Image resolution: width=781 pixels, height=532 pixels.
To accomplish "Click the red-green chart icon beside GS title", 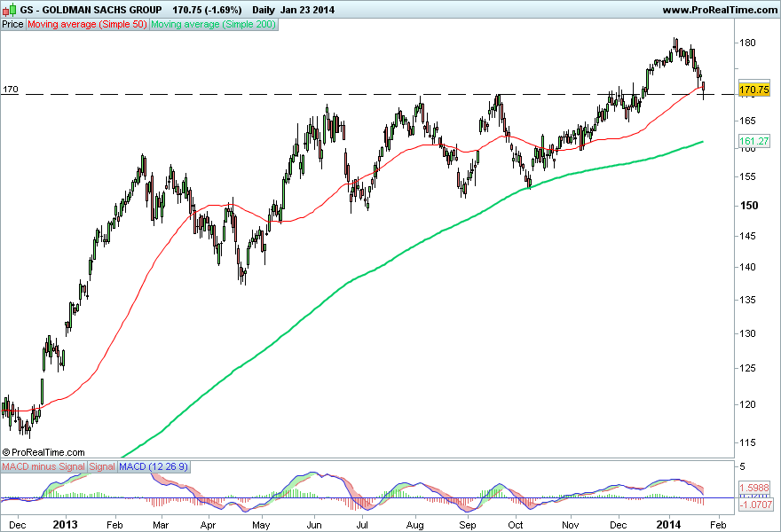I will click(10, 10).
